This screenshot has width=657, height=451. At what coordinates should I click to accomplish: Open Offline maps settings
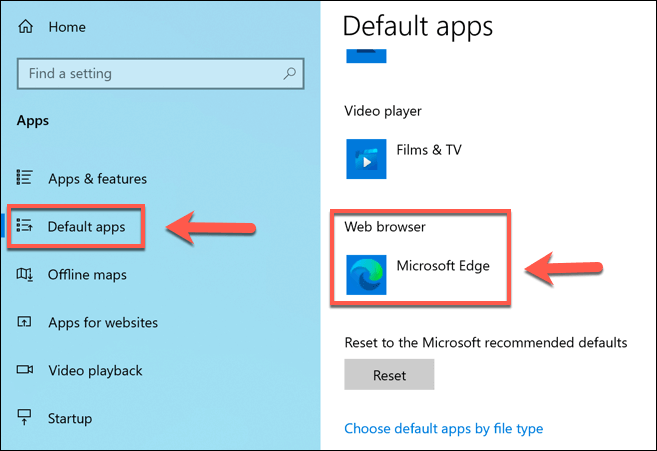coord(87,275)
